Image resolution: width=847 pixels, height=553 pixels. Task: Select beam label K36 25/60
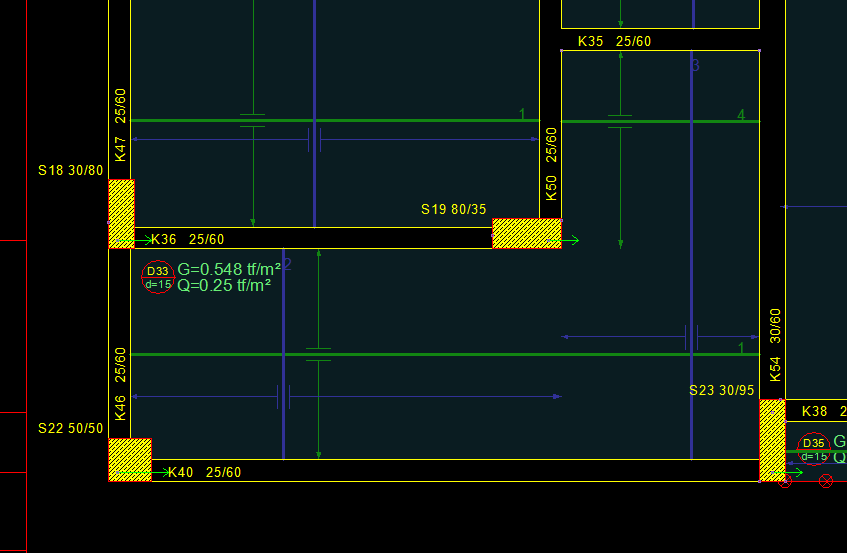(x=187, y=240)
